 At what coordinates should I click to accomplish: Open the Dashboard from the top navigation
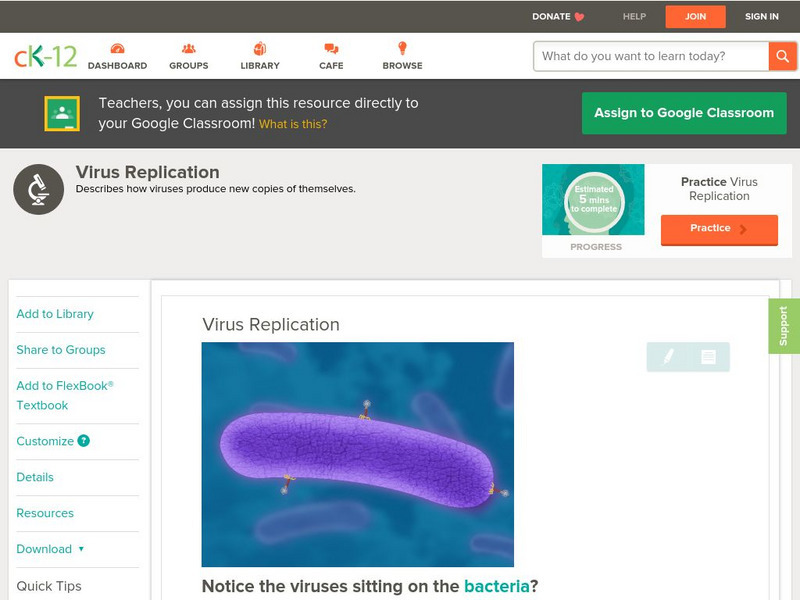[119, 56]
